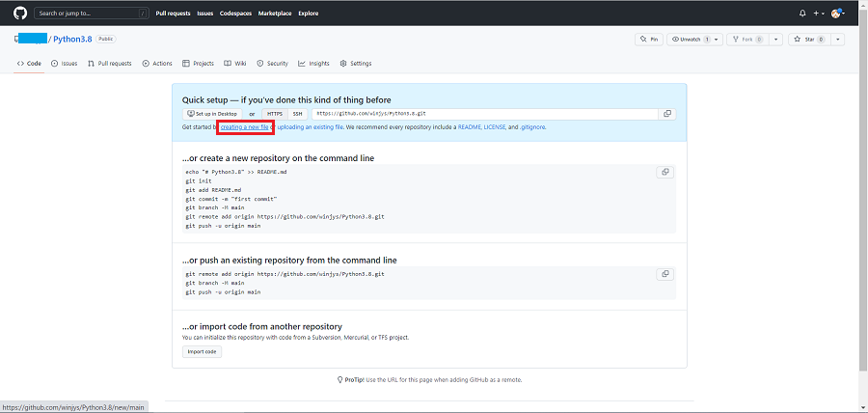Click the Import code button
This screenshot has width=868, height=413.
(203, 351)
